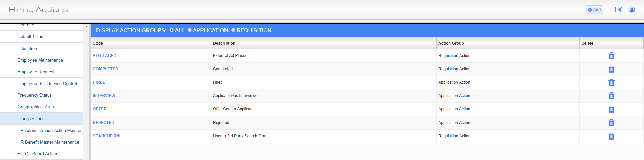Open Employee Maintenance in the sidebar

(40, 60)
